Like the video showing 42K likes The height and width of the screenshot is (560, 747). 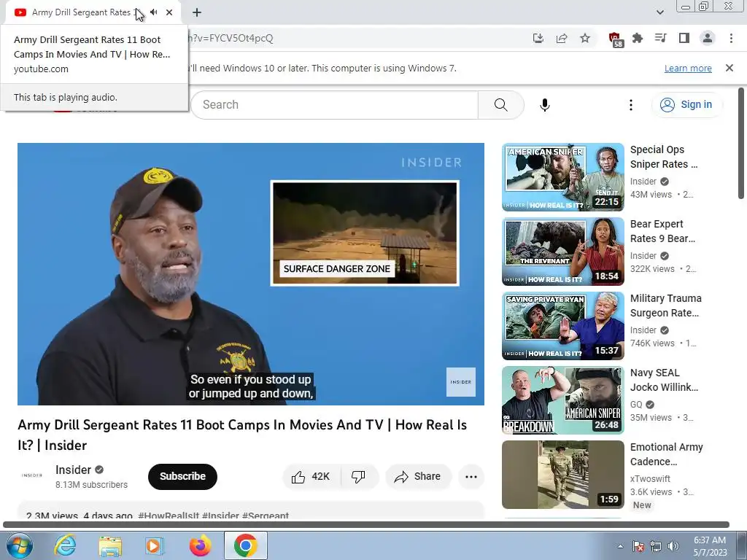coord(311,477)
